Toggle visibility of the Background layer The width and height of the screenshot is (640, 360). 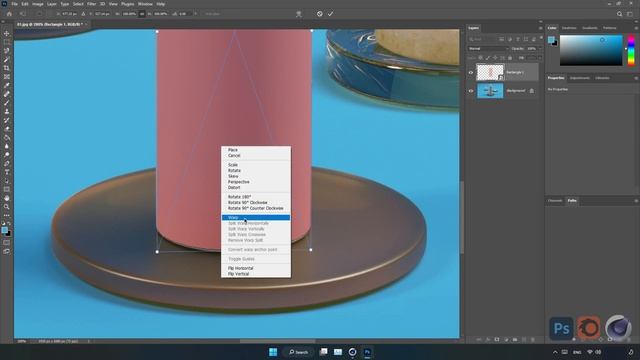(x=471, y=91)
